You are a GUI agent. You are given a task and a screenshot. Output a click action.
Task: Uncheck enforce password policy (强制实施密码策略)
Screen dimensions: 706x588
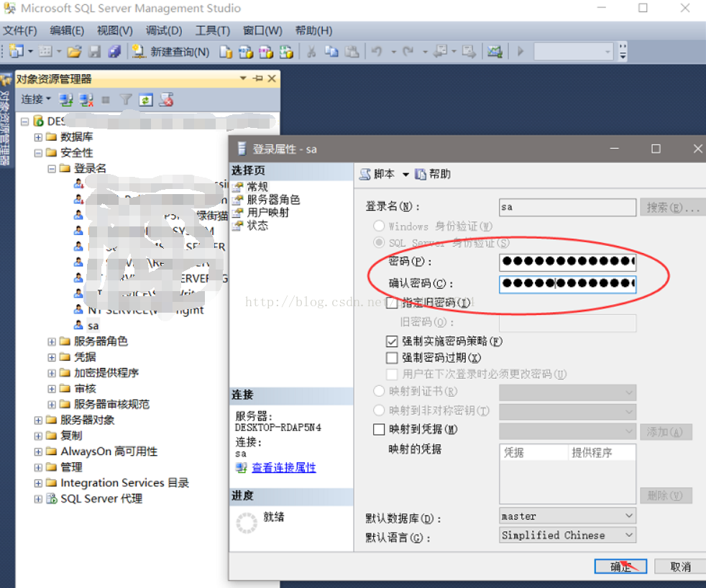[392, 341]
